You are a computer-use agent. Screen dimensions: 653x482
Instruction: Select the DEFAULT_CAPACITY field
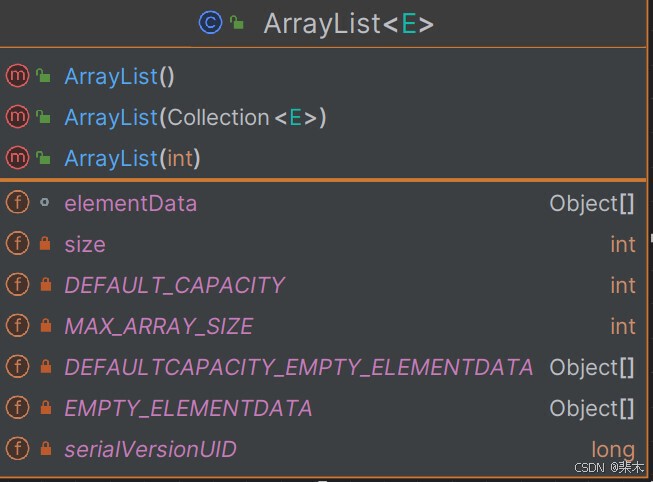174,286
